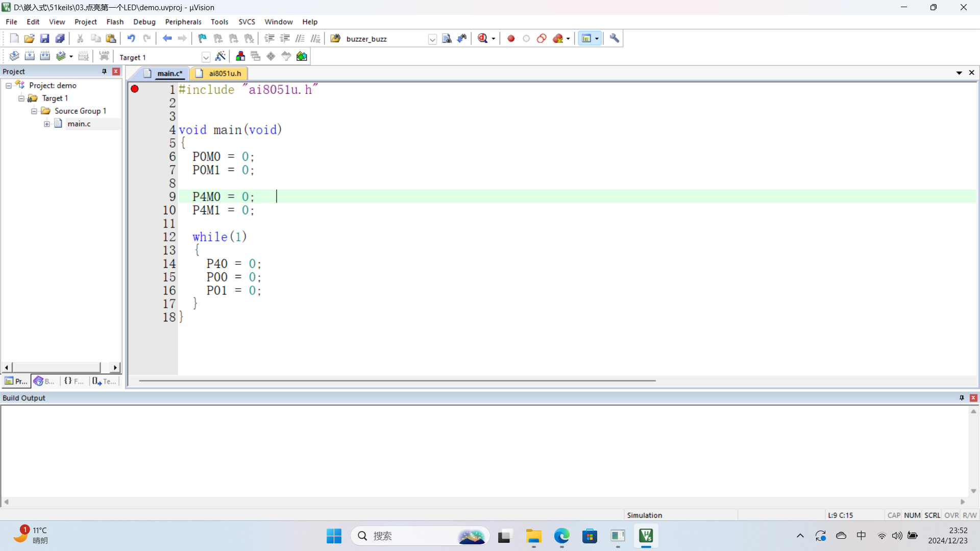Select main.c in project tree

(x=79, y=124)
